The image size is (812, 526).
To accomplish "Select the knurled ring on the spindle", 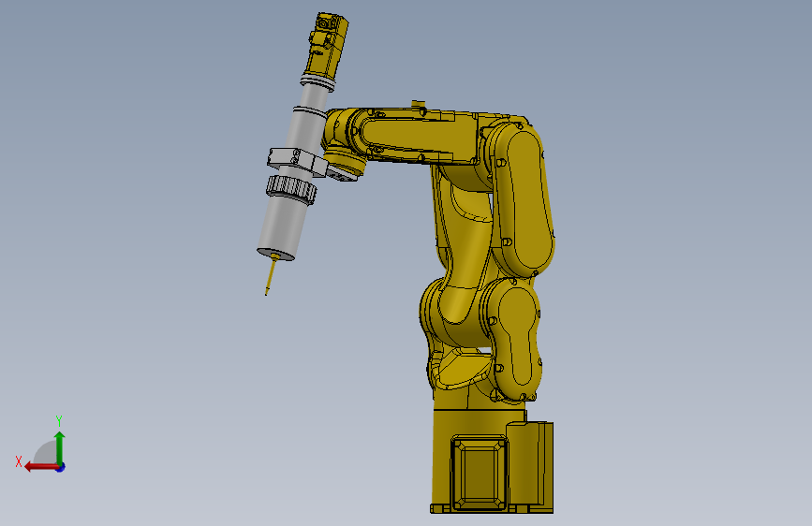I will [x=291, y=189].
